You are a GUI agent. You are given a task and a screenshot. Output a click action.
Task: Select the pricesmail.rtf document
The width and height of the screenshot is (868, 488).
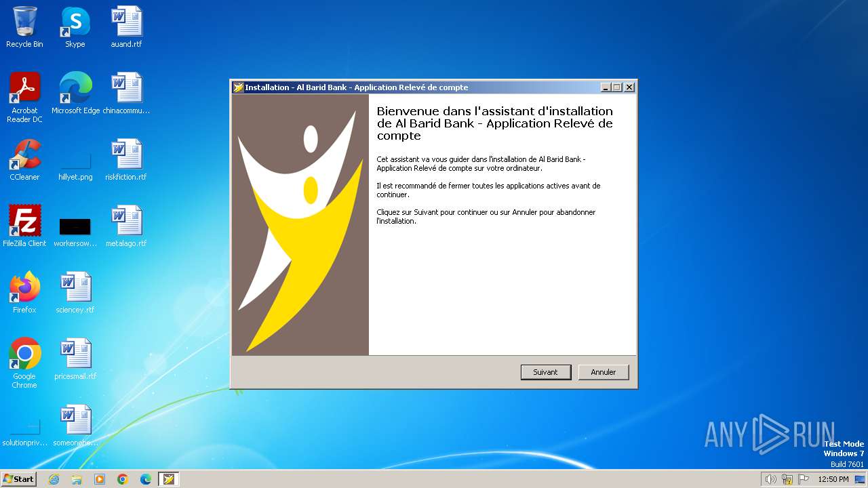coord(75,359)
